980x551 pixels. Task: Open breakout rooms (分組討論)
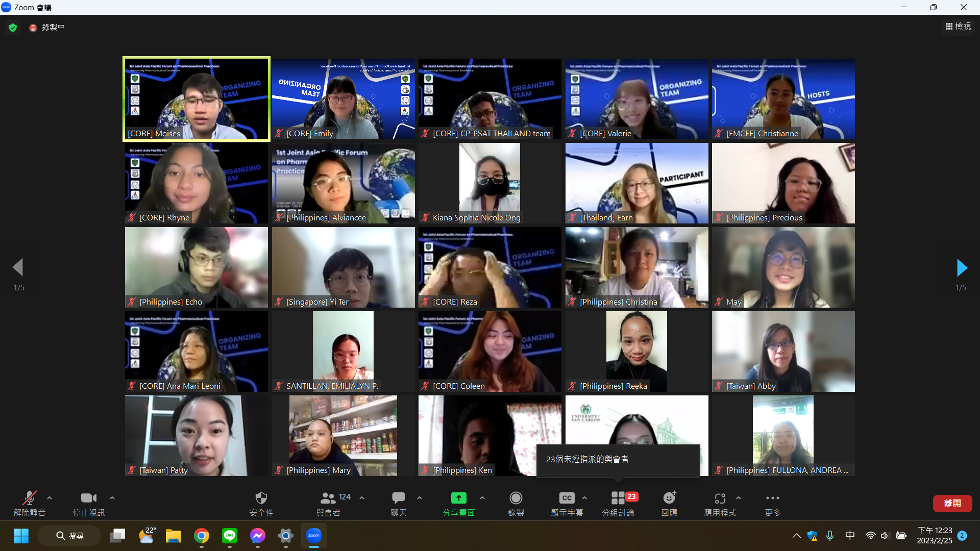tap(618, 498)
